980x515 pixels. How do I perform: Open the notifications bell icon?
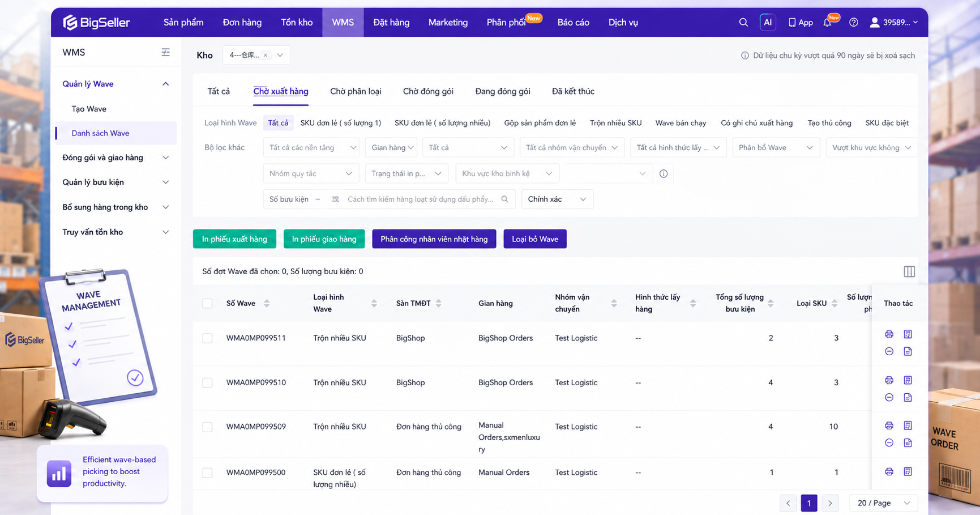tap(827, 23)
